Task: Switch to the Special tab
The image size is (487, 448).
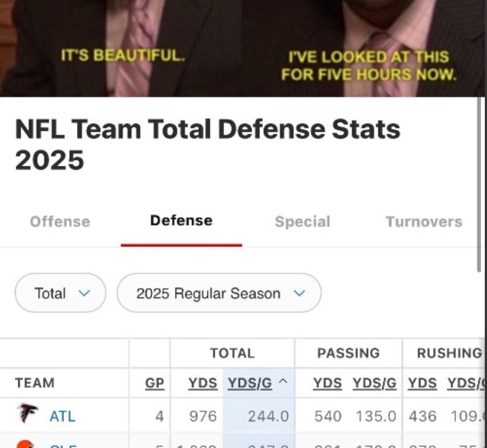Action: click(x=302, y=222)
